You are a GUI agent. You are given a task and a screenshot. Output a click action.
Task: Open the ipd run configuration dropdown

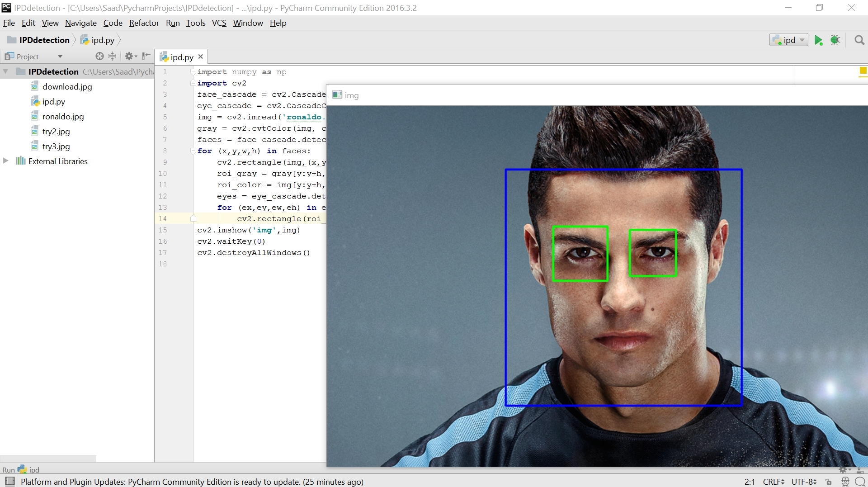tap(789, 40)
